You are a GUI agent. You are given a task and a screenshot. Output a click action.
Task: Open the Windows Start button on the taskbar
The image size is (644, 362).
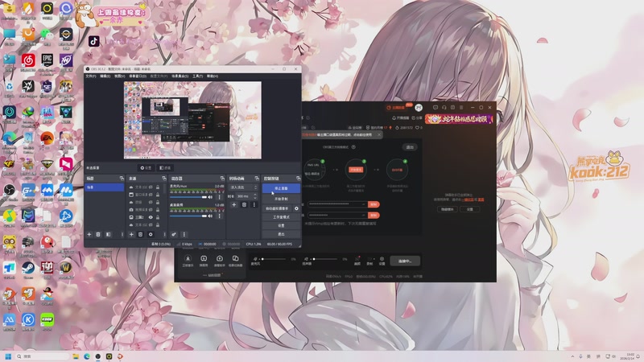tap(8, 356)
